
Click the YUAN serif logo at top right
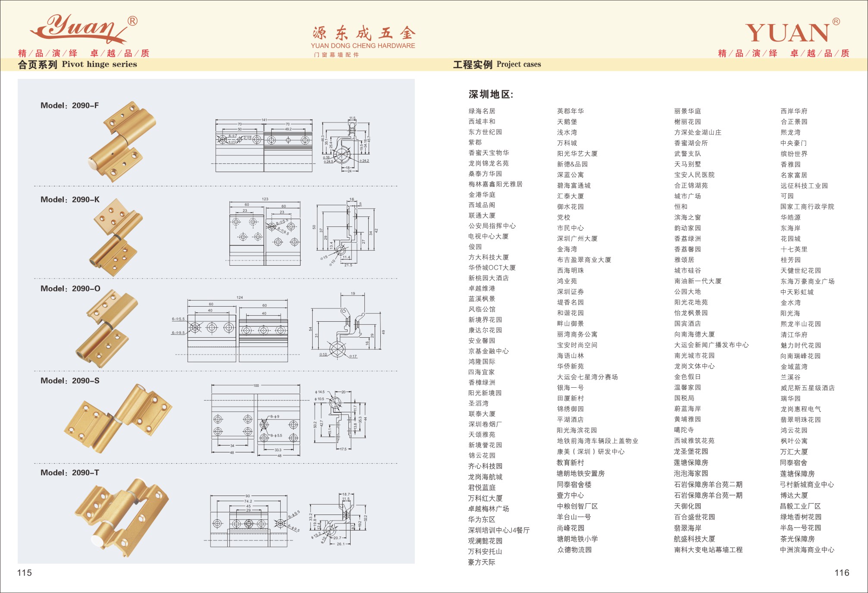[x=792, y=31]
